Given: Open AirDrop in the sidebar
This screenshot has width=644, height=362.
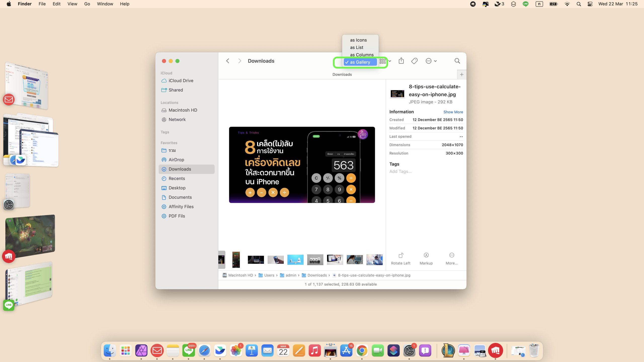Looking at the screenshot, I should [x=176, y=160].
